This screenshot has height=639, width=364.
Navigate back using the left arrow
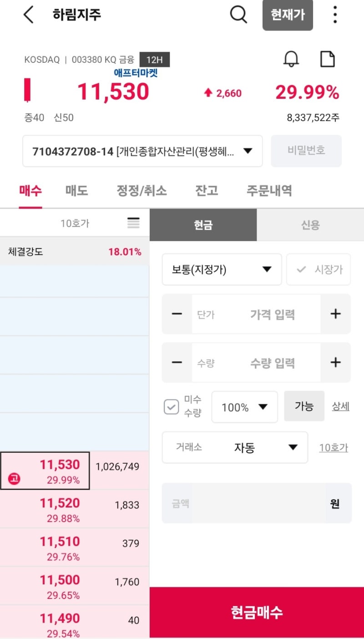28,15
